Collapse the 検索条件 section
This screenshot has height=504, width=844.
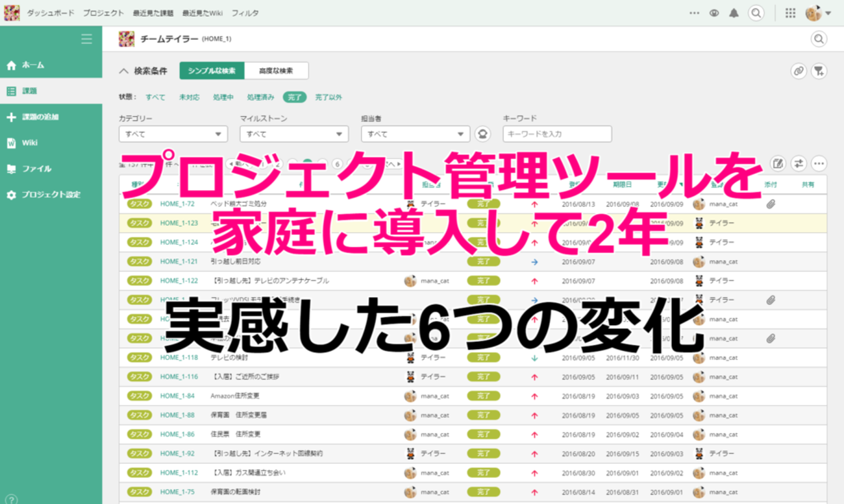click(124, 71)
